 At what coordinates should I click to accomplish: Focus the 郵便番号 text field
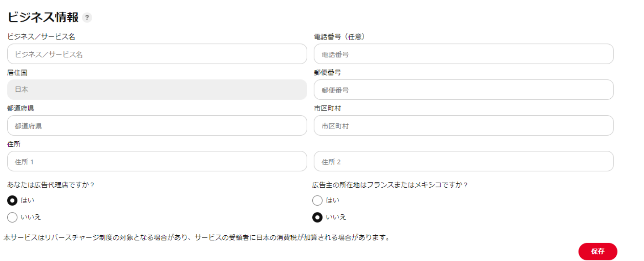coord(464,90)
